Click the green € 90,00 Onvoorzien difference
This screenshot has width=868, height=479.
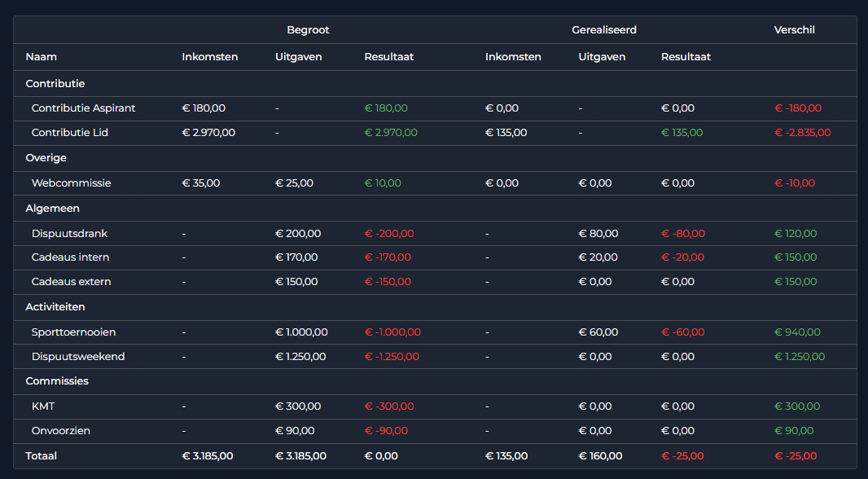[795, 431]
